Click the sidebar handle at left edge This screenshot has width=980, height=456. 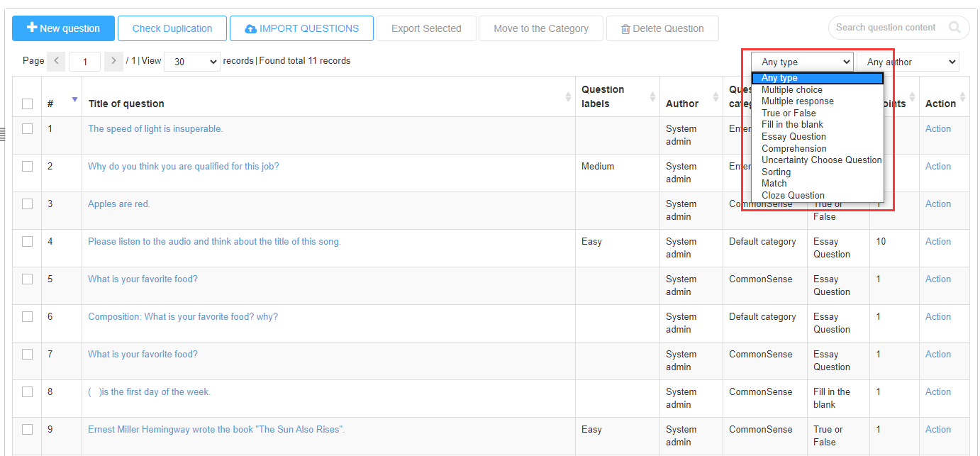click(x=3, y=134)
